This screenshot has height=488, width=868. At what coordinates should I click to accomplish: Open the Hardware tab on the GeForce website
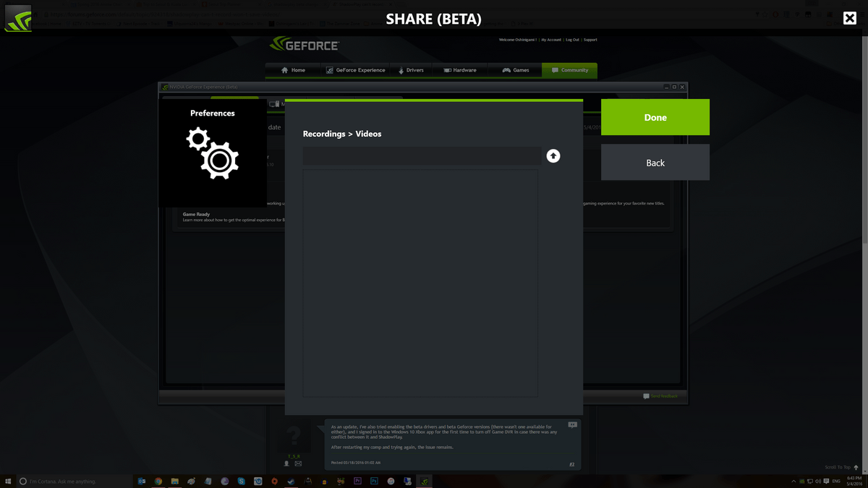tap(460, 70)
